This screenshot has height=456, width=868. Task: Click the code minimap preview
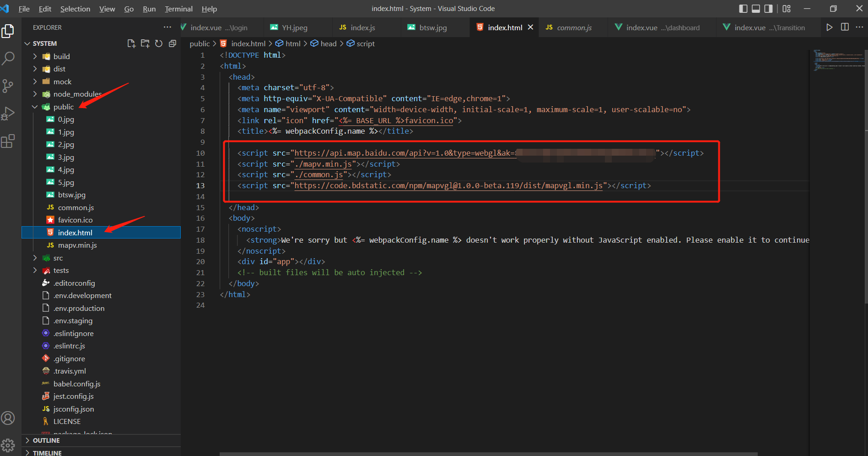[838, 60]
